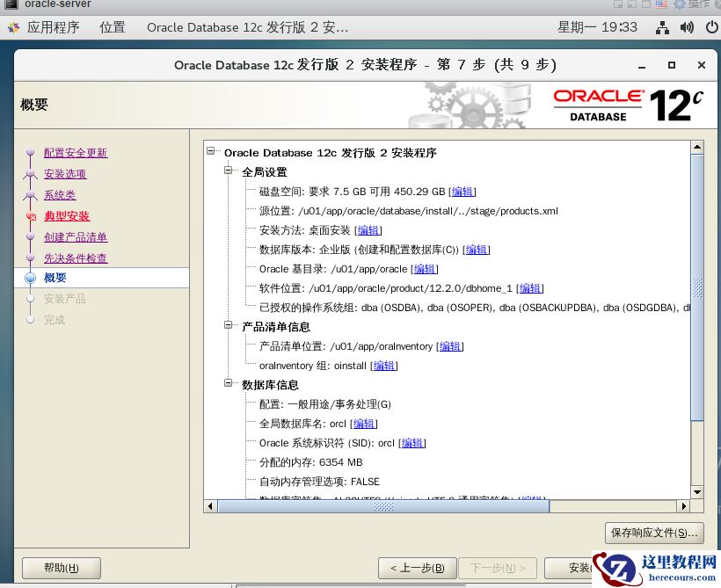Click the 帮助(H) button

[62, 569]
